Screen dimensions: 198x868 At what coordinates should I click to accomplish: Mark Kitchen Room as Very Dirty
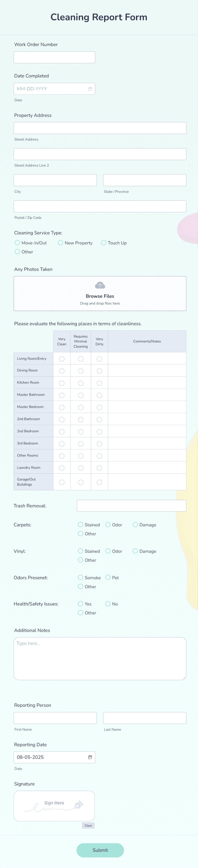[99, 383]
